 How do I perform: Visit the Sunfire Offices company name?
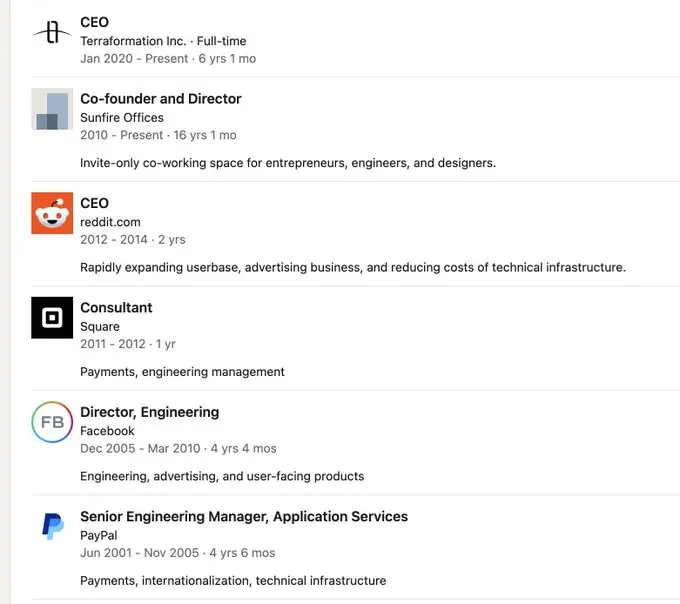point(122,118)
